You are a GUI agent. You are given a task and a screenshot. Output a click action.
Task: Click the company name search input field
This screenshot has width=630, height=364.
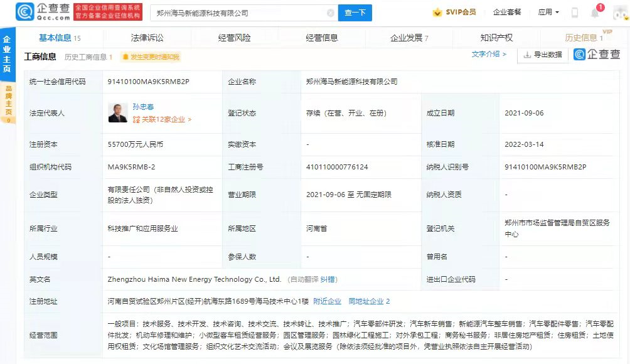point(238,12)
